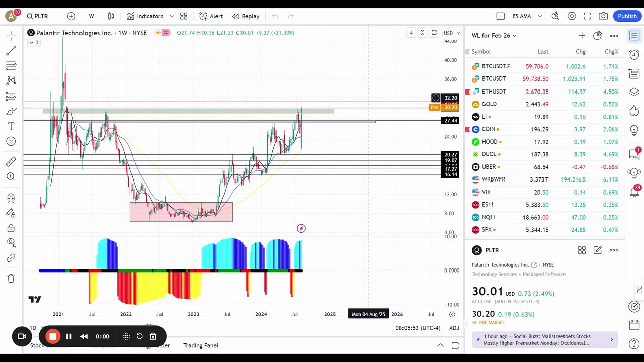This screenshot has height=362, width=644.
Task: Open chats panel with notification badge
Action: (634, 154)
